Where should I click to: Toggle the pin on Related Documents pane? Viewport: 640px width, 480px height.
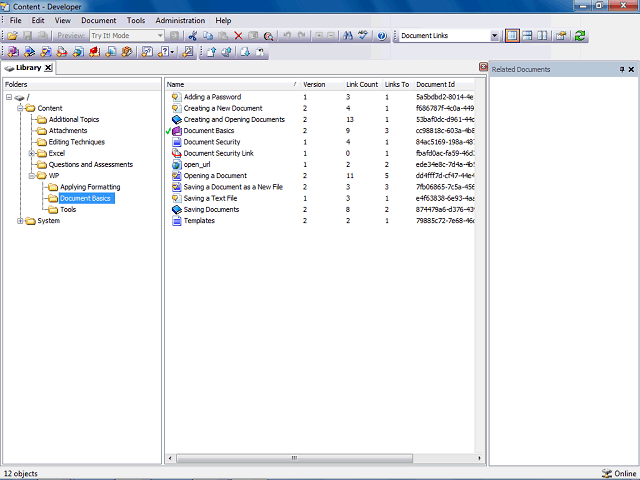click(x=622, y=69)
